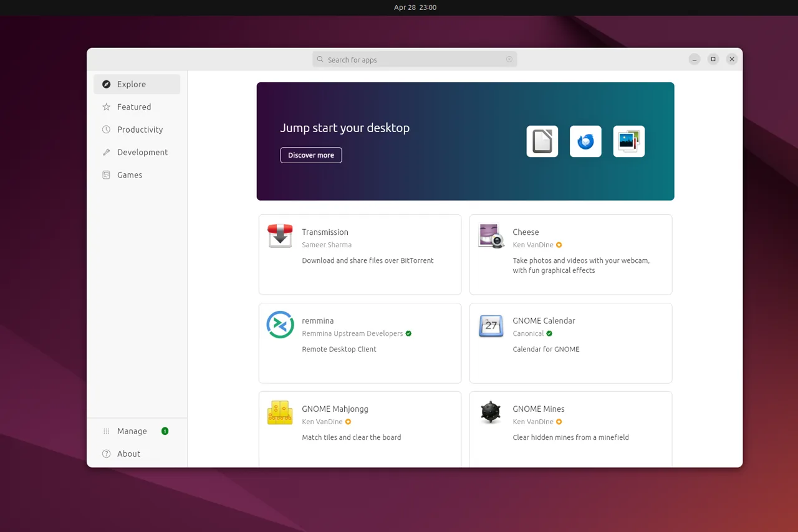Click inside the Search for apps field
The image size is (798, 532).
[415, 60]
